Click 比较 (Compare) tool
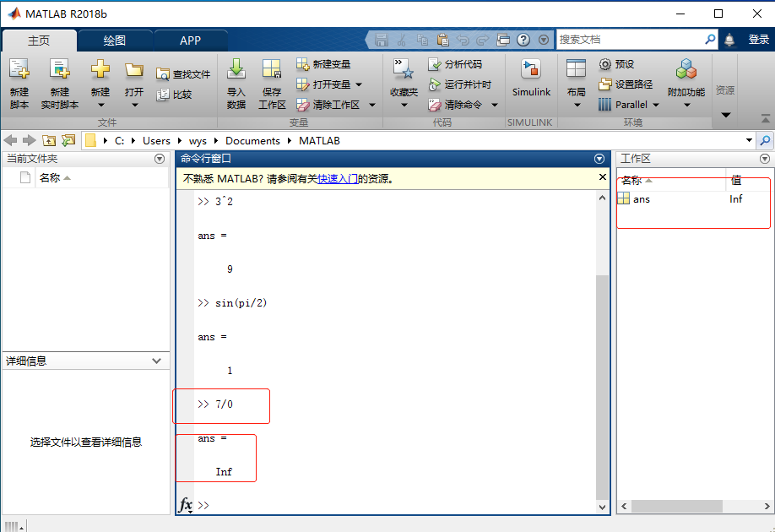The image size is (775, 532). point(174,94)
